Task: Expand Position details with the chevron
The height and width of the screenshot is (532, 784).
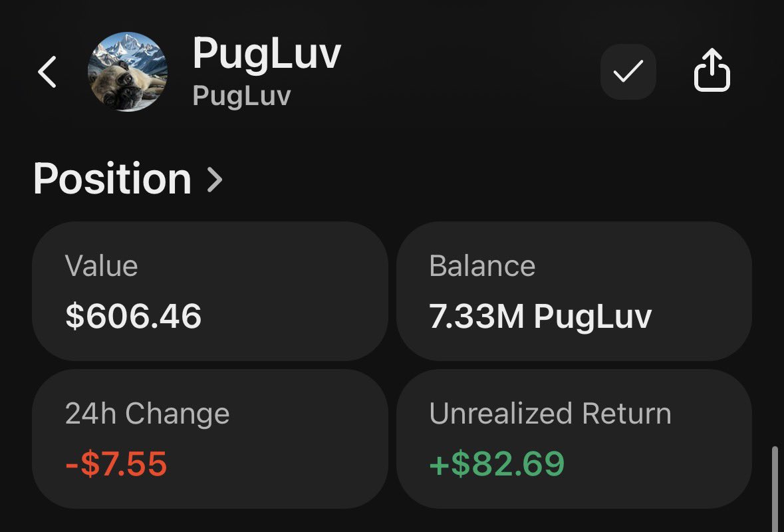Action: (215, 180)
